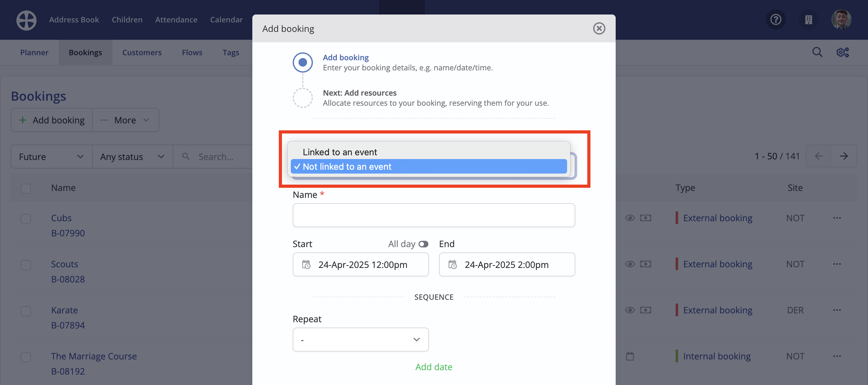This screenshot has width=868, height=385.
Task: Open the building site selector icon
Action: (x=808, y=20)
